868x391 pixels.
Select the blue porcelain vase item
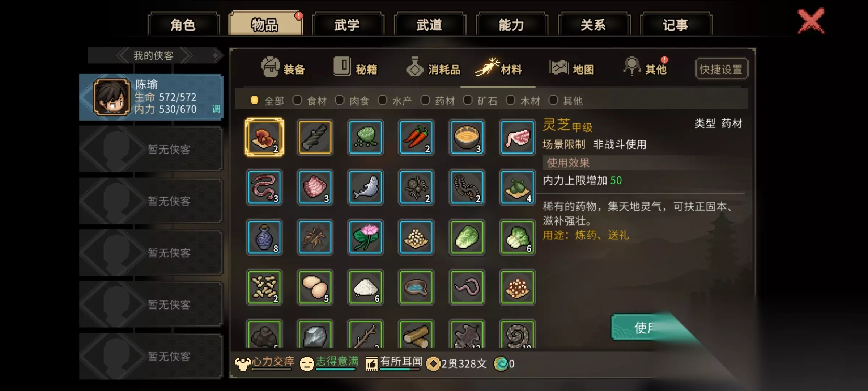264,237
